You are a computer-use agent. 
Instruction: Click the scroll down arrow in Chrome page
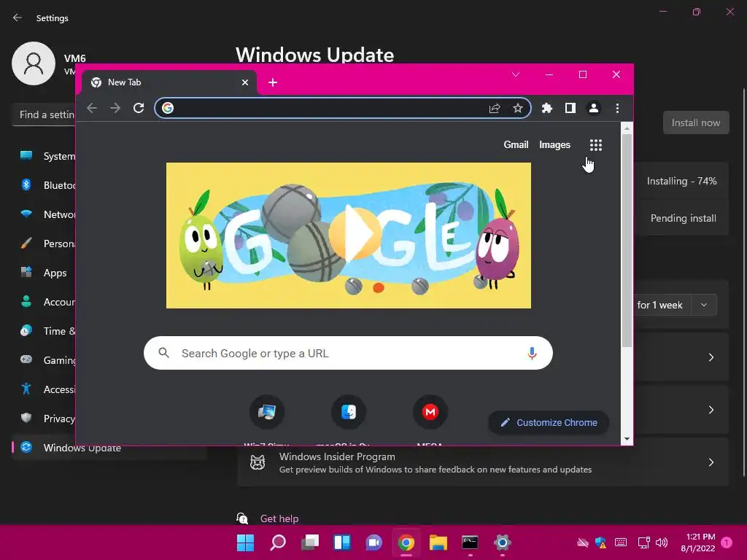627,439
